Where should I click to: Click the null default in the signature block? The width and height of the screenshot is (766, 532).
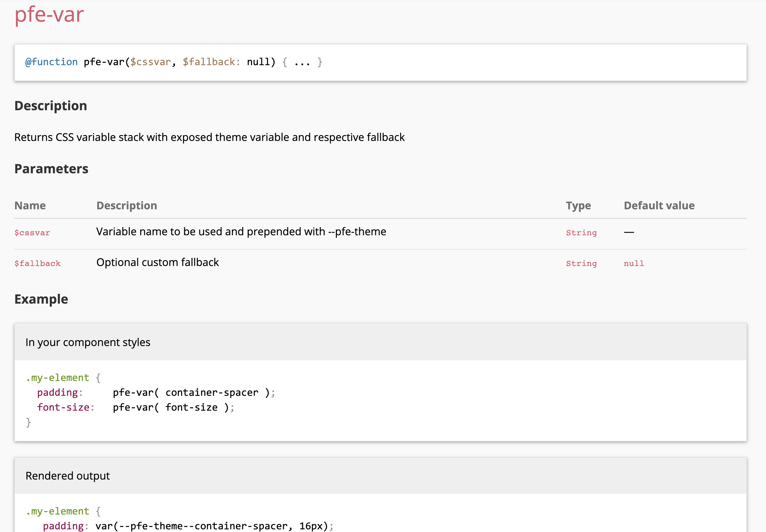(x=258, y=62)
